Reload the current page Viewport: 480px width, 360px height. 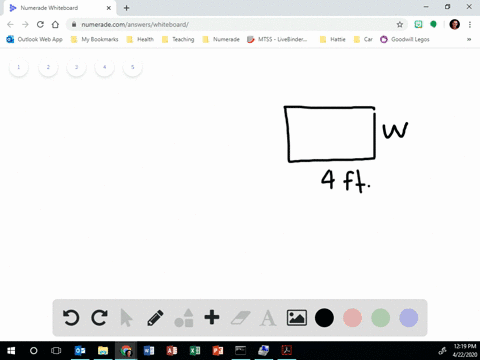(x=40, y=24)
